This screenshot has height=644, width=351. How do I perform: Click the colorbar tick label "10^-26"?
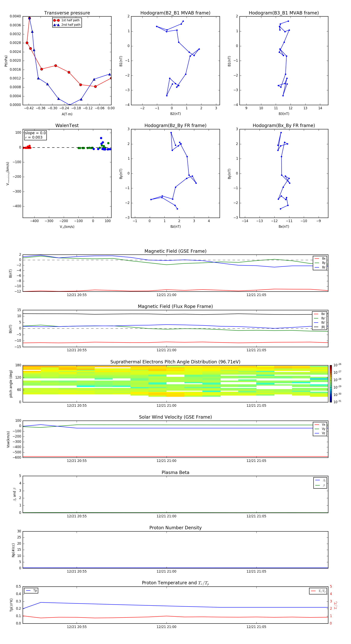coord(337,365)
